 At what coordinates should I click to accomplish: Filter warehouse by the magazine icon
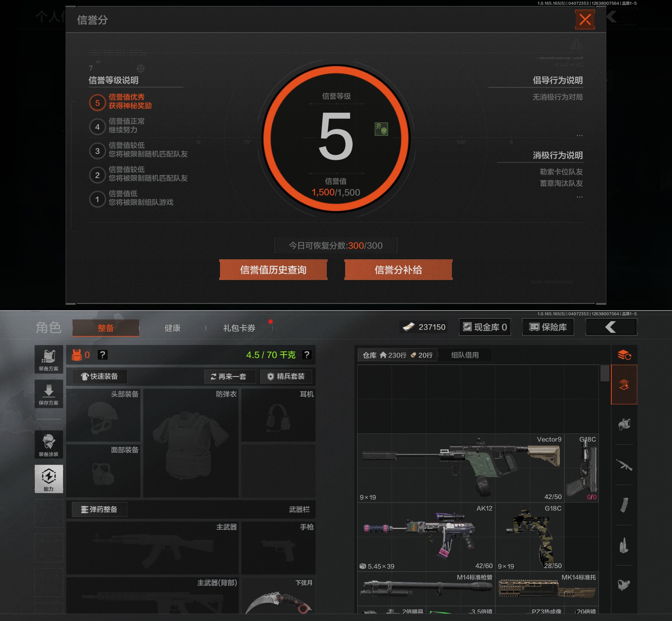(x=624, y=505)
